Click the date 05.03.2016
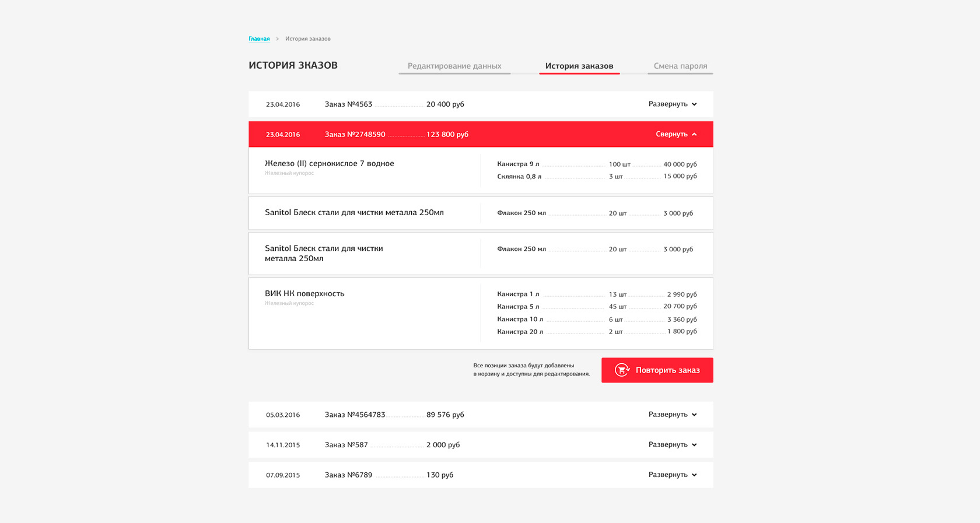This screenshot has width=980, height=523. (x=283, y=415)
